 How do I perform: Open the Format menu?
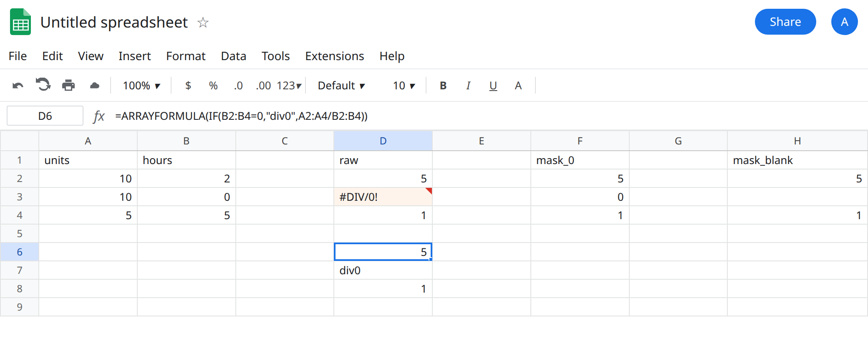point(186,56)
